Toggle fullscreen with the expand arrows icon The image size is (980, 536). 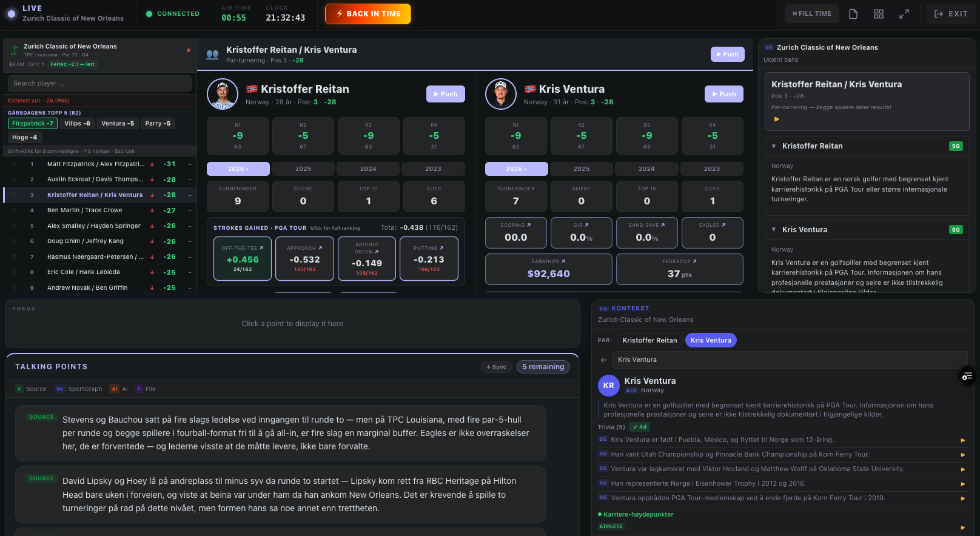904,14
